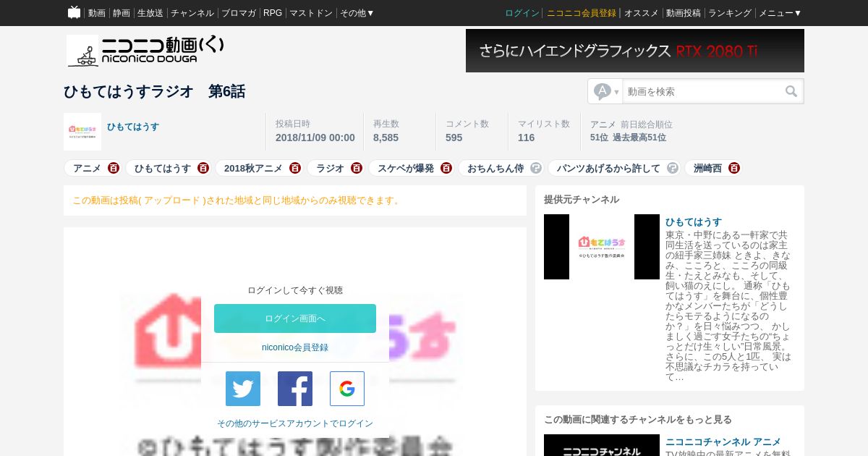Click the post date 2018/11/09 00:00
The image size is (868, 456).
coord(315,138)
